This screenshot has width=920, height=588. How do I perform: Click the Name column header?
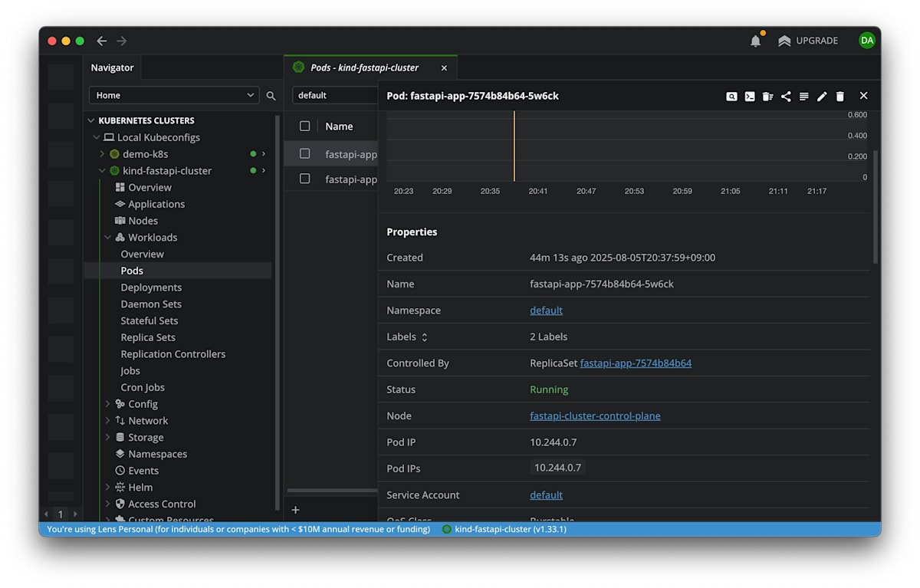click(x=339, y=126)
